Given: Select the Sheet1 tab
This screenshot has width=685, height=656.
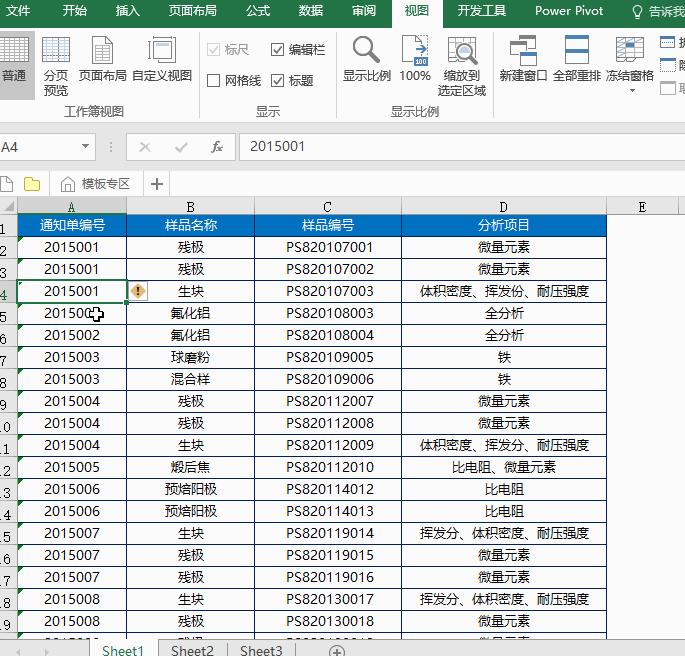Looking at the screenshot, I should coord(123,650).
